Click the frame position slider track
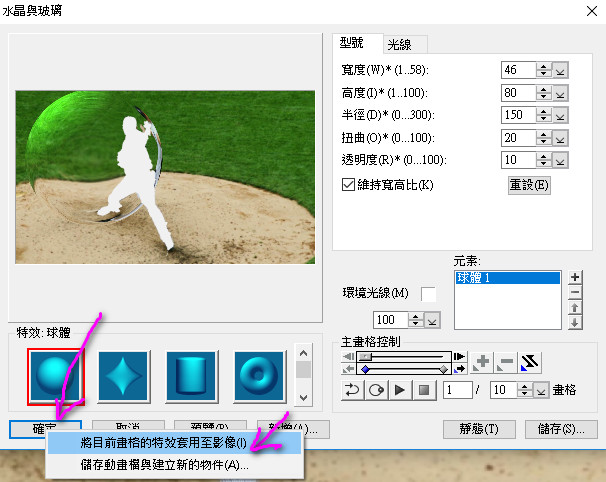The image size is (606, 482). 404,356
